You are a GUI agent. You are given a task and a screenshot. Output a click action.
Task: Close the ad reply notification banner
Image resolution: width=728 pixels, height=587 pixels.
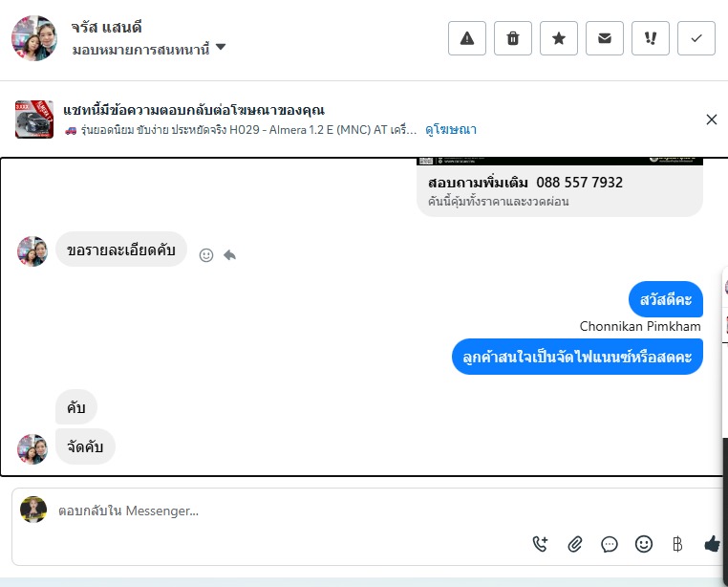click(712, 120)
